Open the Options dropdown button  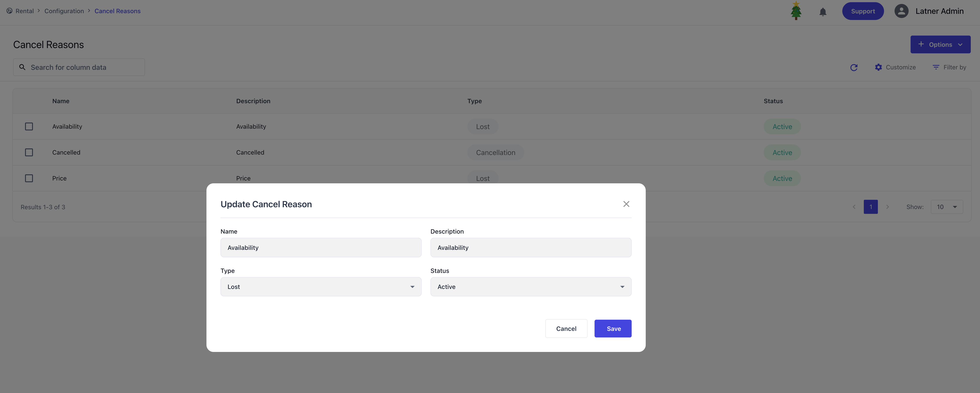point(940,45)
